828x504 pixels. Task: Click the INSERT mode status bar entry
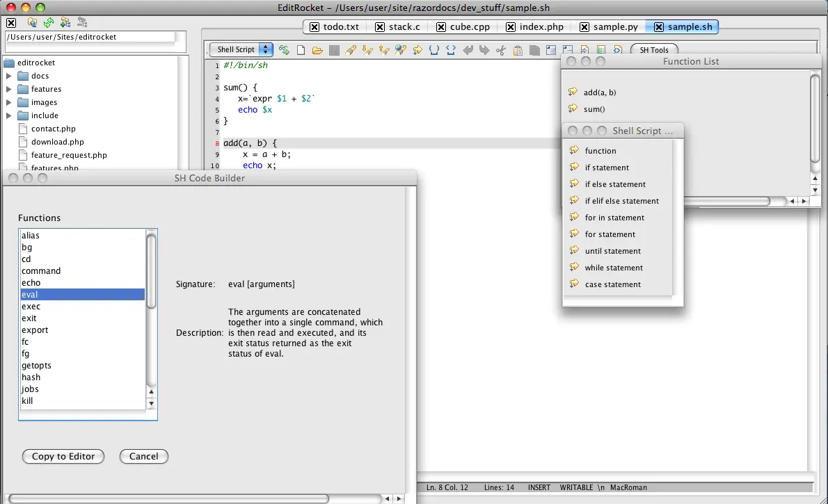pos(539,487)
